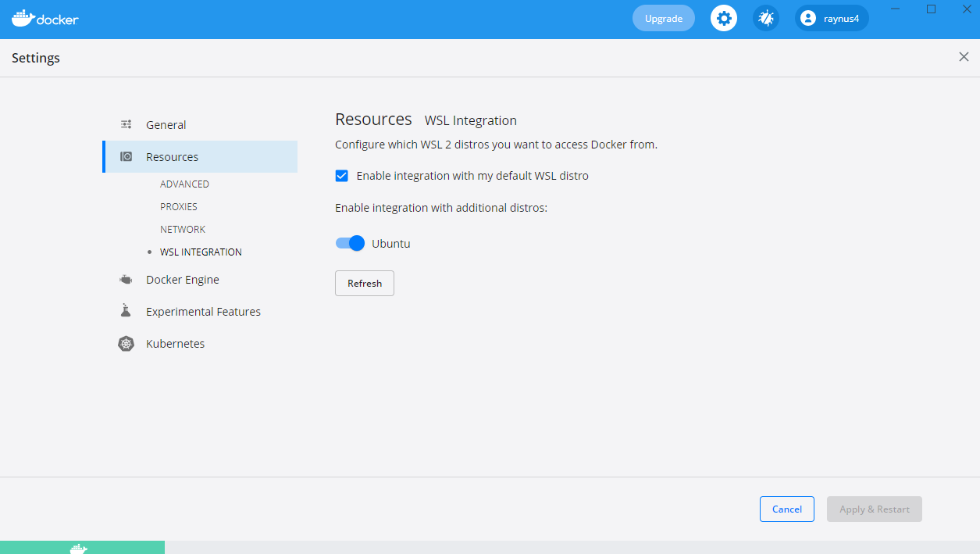
Task: Switch to WSL Integration tab
Action: pyautogui.click(x=201, y=252)
